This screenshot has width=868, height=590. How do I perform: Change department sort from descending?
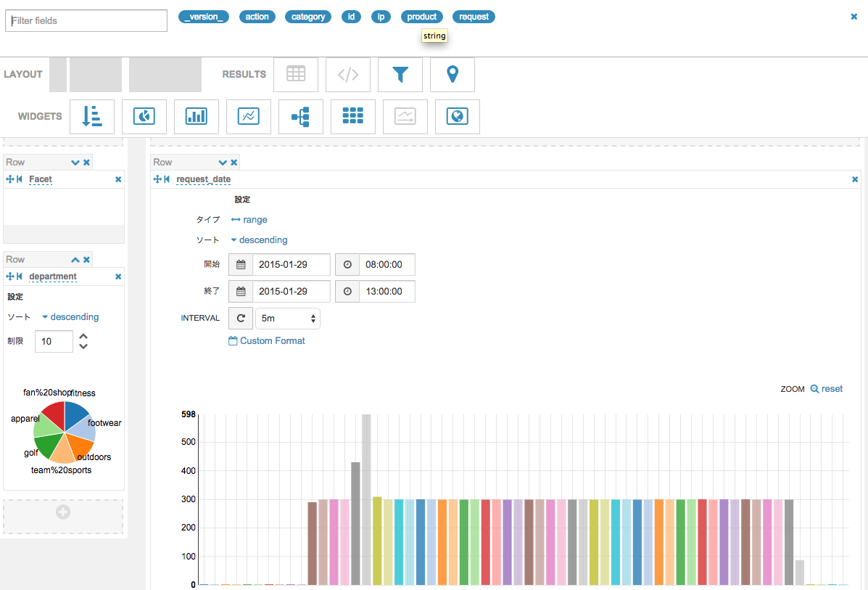coord(70,317)
